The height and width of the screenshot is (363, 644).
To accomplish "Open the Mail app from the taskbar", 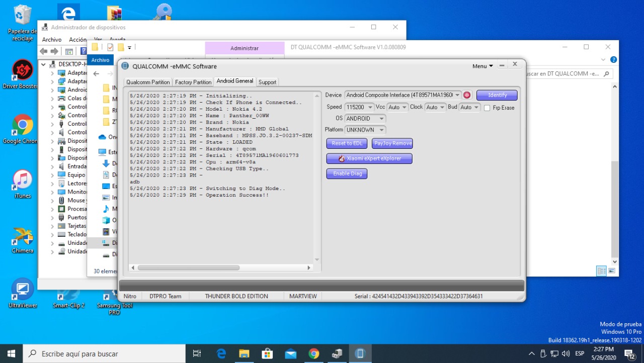I will [290, 353].
